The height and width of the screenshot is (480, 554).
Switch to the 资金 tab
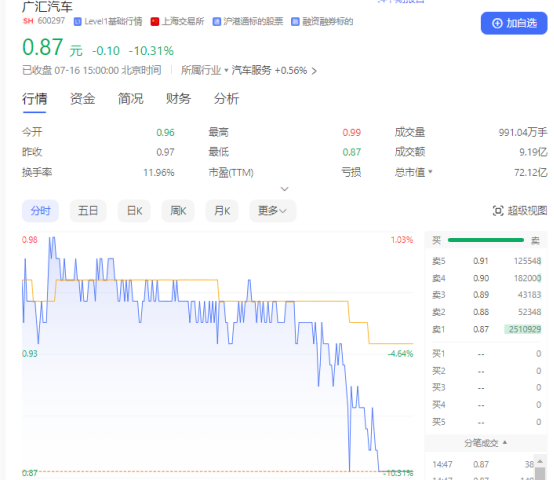pos(82,99)
